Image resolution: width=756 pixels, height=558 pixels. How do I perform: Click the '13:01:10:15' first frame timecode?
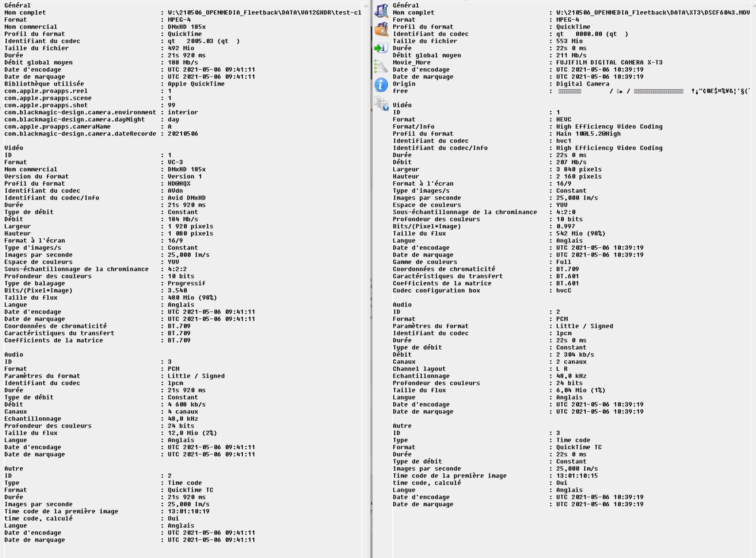coord(577,476)
